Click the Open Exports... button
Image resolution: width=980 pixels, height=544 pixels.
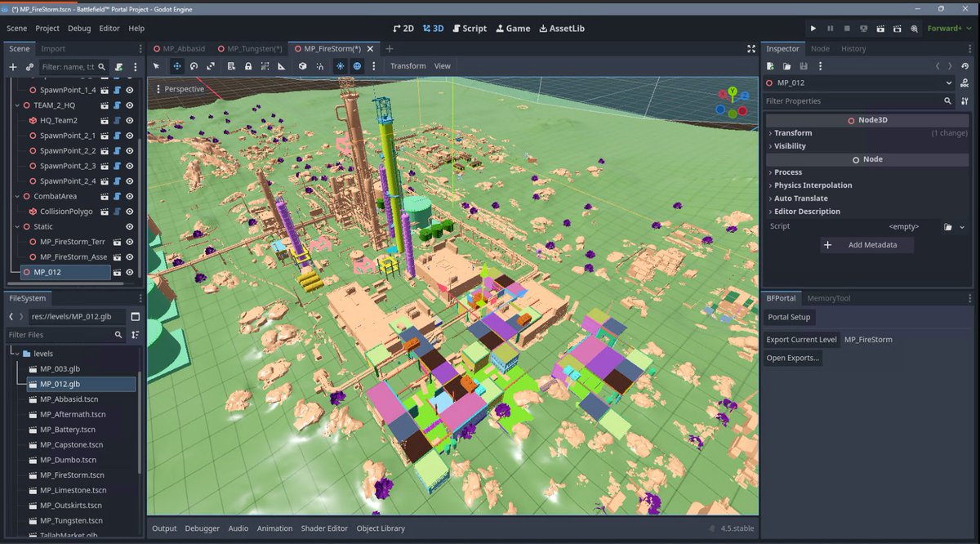point(792,358)
